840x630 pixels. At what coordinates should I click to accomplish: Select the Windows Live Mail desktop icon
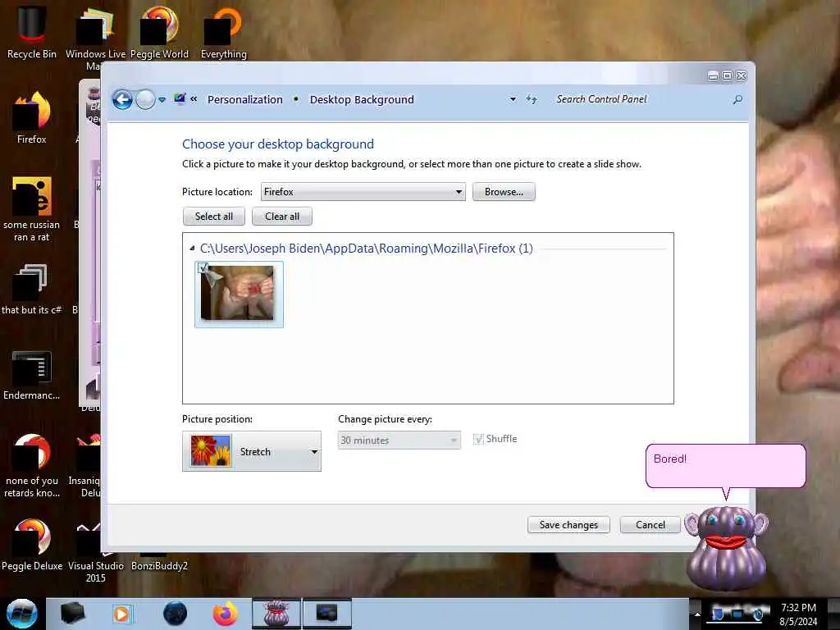(95, 38)
